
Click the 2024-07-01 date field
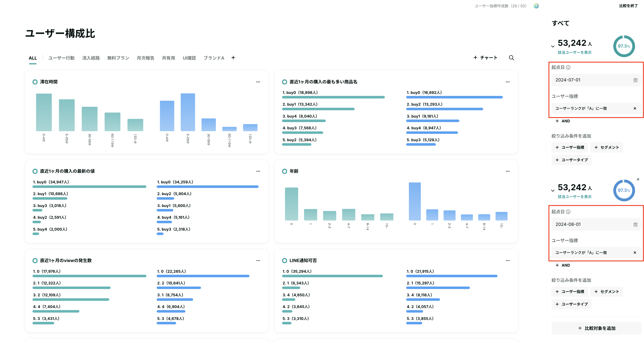pyautogui.click(x=597, y=80)
